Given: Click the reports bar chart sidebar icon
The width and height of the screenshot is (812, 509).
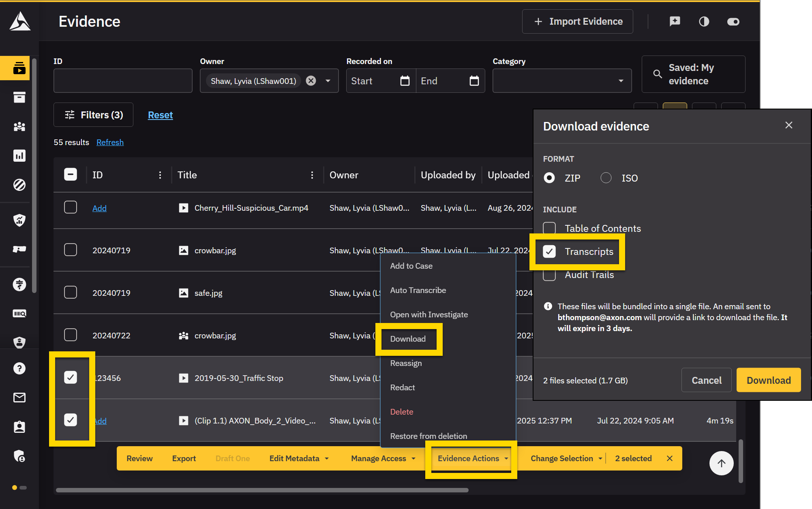Looking at the screenshot, I should tap(19, 156).
